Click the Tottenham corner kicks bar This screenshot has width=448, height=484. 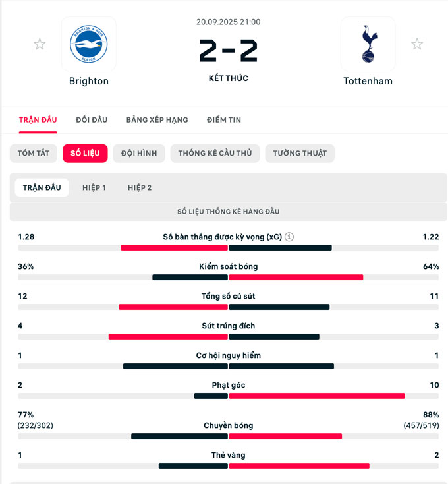[x=316, y=396]
